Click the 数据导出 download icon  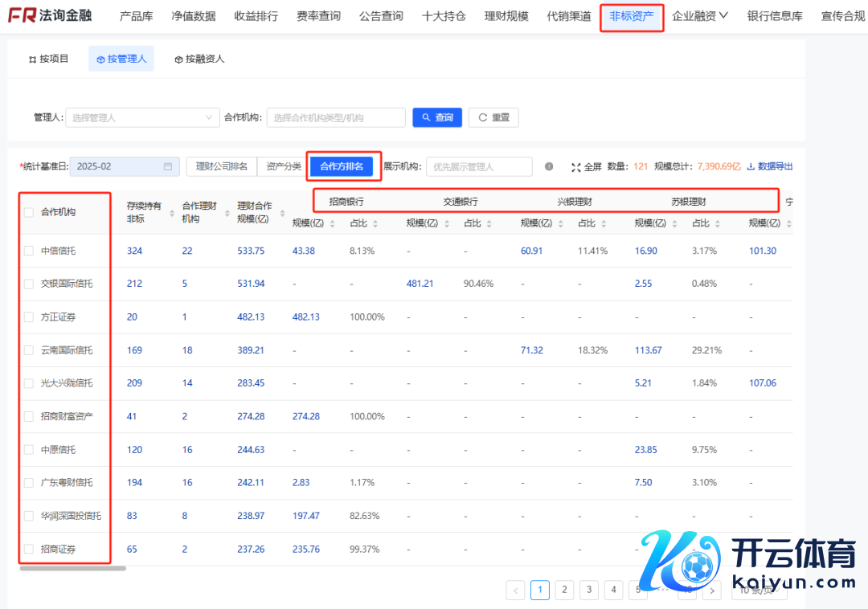point(751,167)
